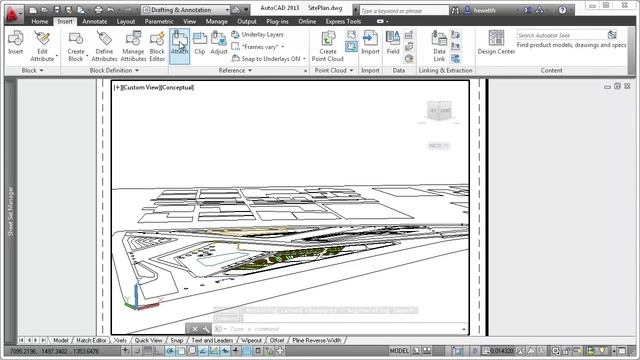
Task: Expand the Point Cloud panel dropdown
Action: 334,71
